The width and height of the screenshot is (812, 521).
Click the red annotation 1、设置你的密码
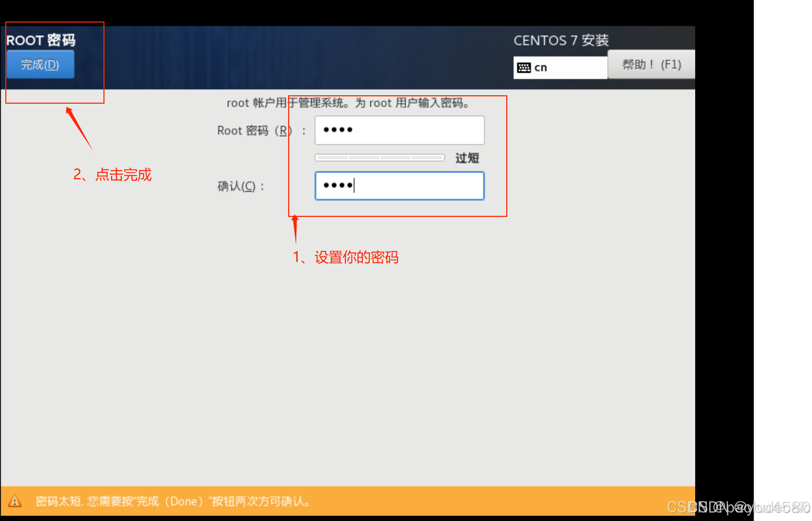345,257
